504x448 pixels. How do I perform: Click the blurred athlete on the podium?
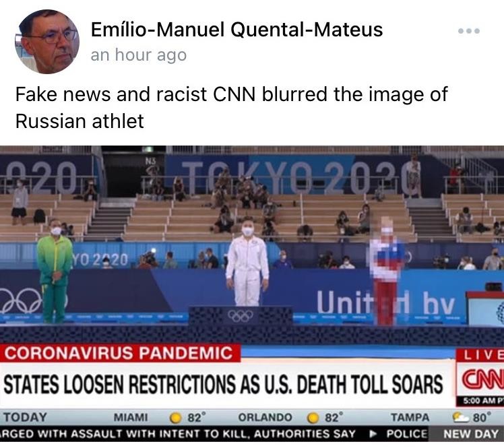tap(387, 271)
